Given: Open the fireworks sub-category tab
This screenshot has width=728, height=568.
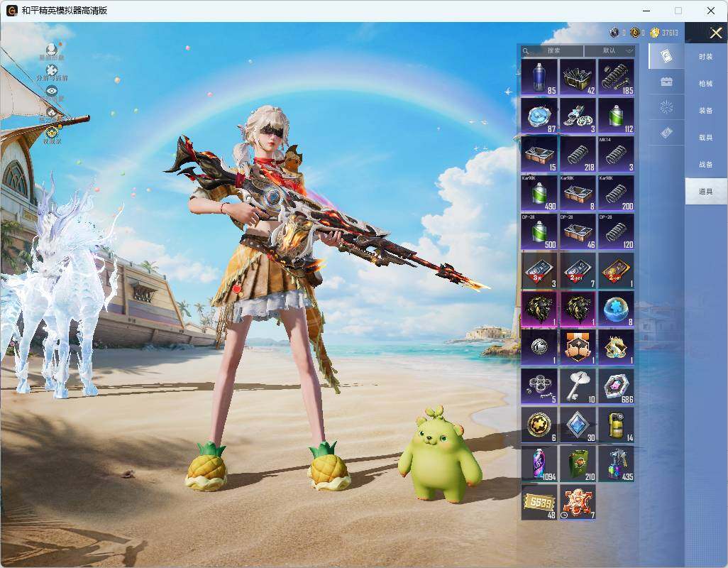Looking at the screenshot, I should 666,107.
